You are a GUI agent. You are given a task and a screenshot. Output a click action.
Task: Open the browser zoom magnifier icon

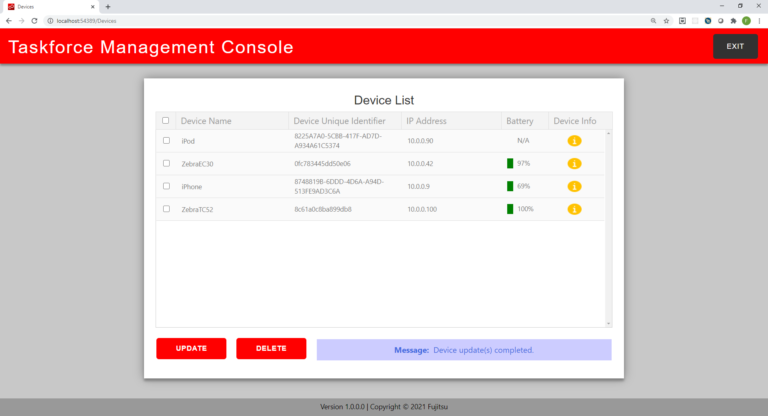coord(653,21)
